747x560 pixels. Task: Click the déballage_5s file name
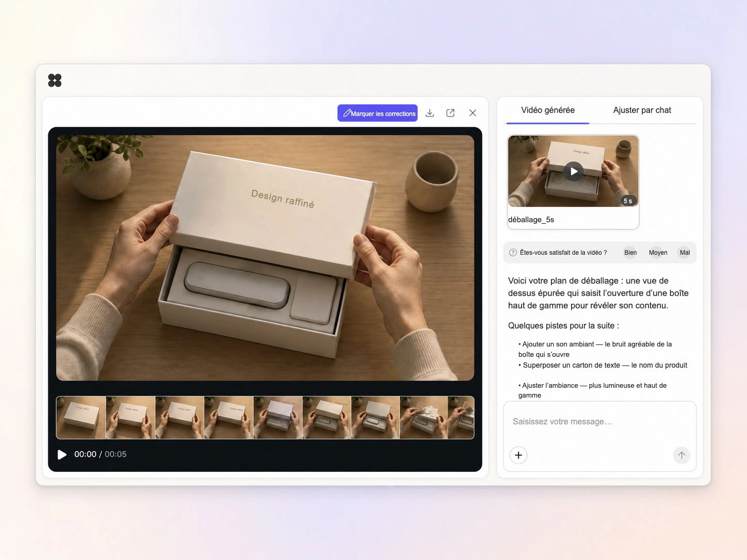[531, 220]
